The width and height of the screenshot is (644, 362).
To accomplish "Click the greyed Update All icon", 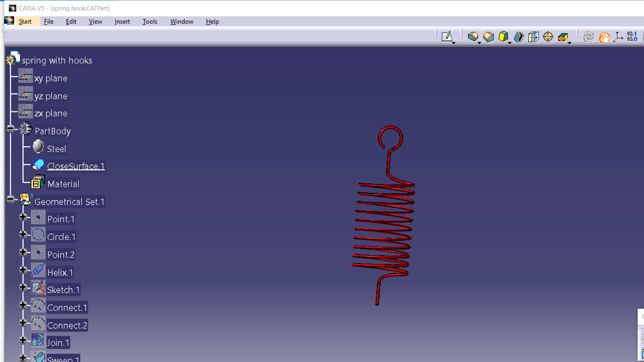I will (589, 37).
